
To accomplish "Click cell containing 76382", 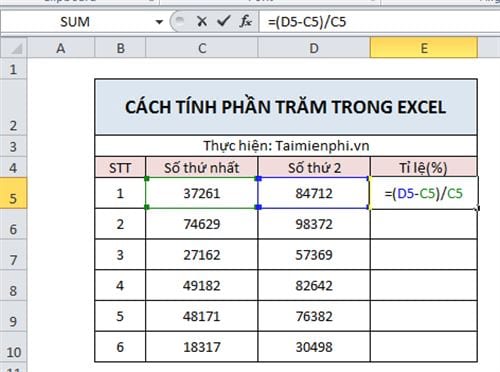I will (x=314, y=316).
